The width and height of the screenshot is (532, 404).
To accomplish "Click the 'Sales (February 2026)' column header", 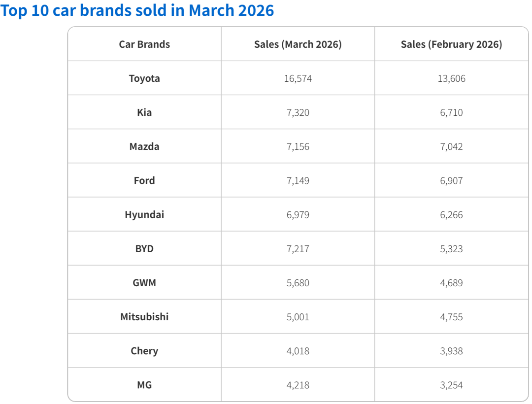I will click(451, 44).
